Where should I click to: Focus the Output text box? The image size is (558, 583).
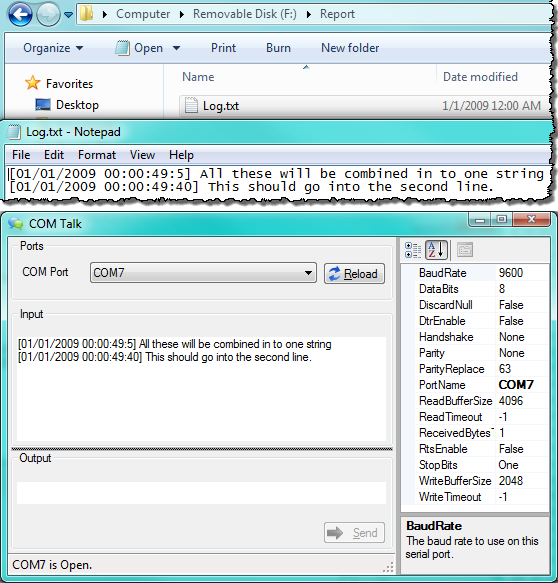click(x=201, y=493)
